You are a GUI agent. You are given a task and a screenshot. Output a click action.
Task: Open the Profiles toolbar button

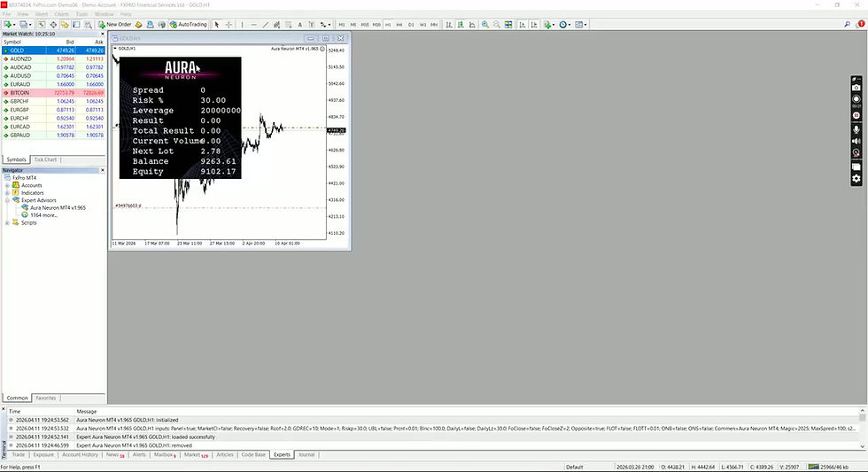[25, 24]
